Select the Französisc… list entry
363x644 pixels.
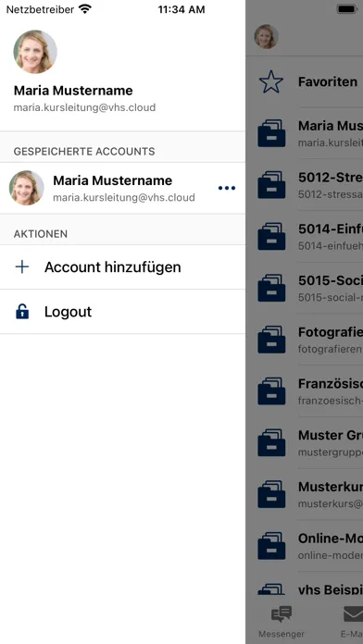pyautogui.click(x=305, y=391)
